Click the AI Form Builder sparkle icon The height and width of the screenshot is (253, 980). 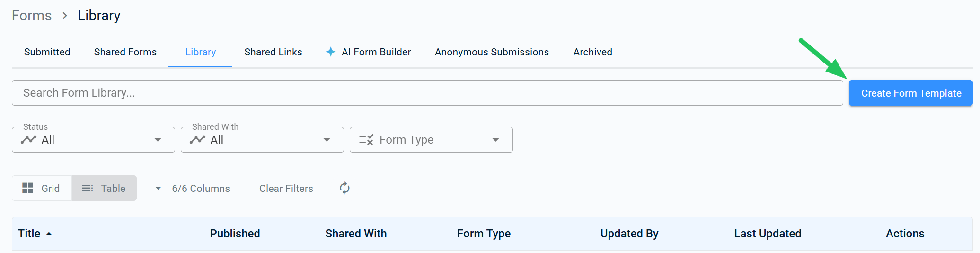coord(331,52)
